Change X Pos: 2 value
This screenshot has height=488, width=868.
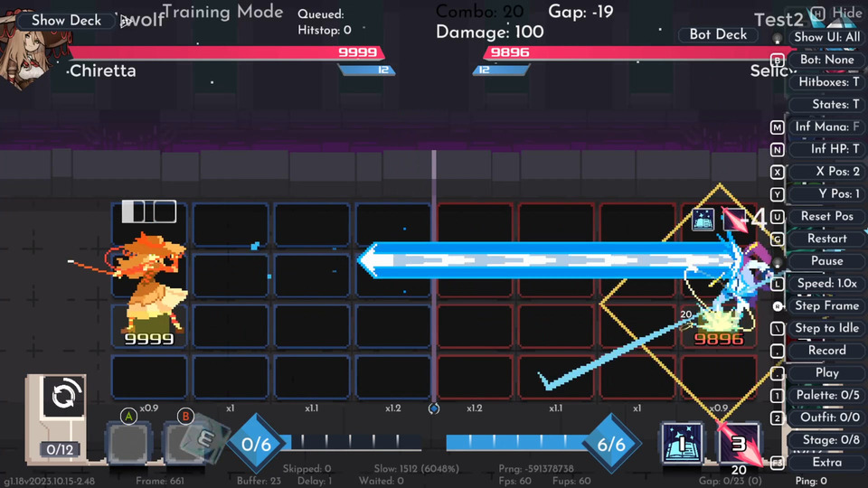827,172
